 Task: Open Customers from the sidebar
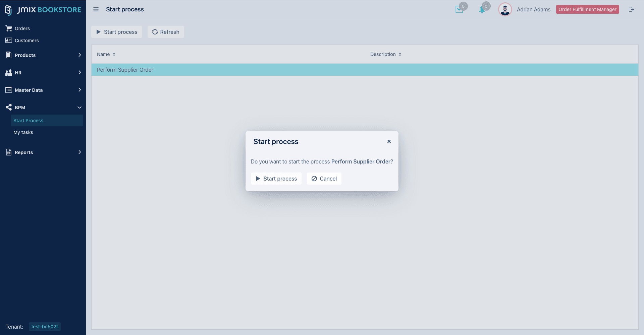point(26,41)
